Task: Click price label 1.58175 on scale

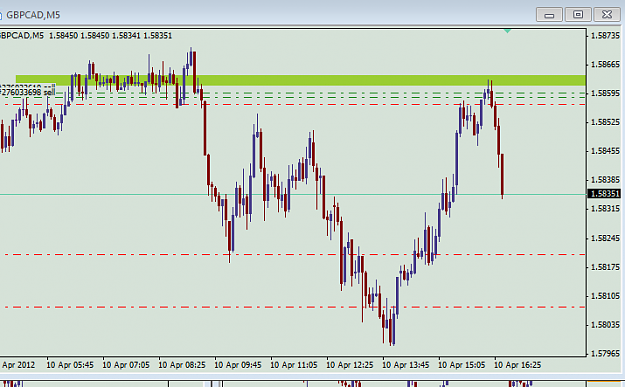Action: pyautogui.click(x=605, y=267)
